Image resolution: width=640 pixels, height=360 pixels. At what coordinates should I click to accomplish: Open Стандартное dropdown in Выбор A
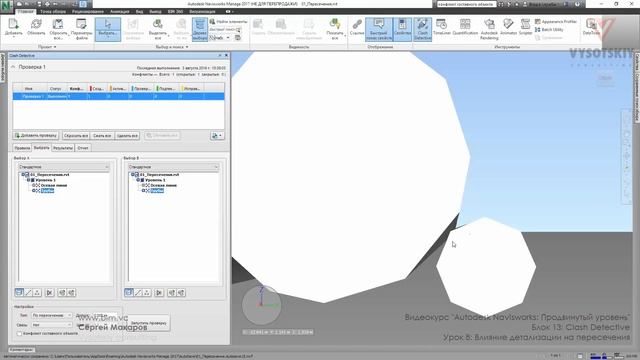click(64, 167)
